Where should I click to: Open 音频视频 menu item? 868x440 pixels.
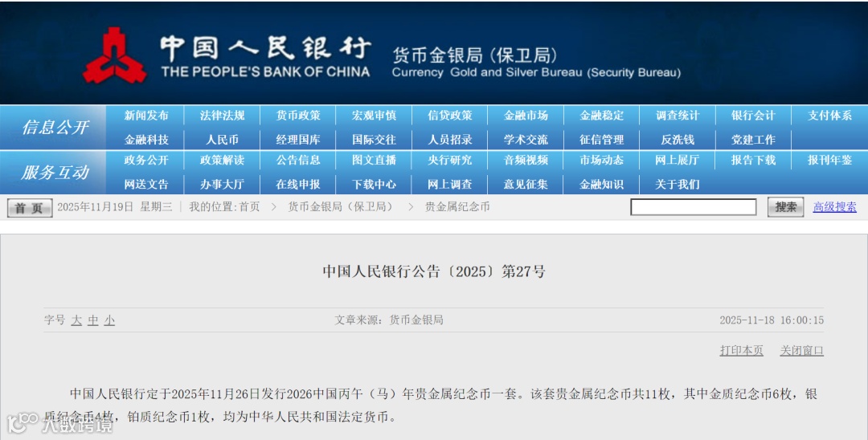coord(526,161)
